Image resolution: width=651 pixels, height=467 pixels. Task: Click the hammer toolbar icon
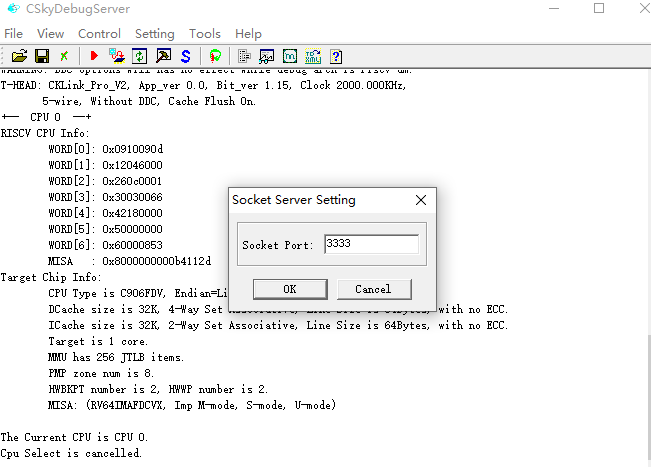click(163, 56)
